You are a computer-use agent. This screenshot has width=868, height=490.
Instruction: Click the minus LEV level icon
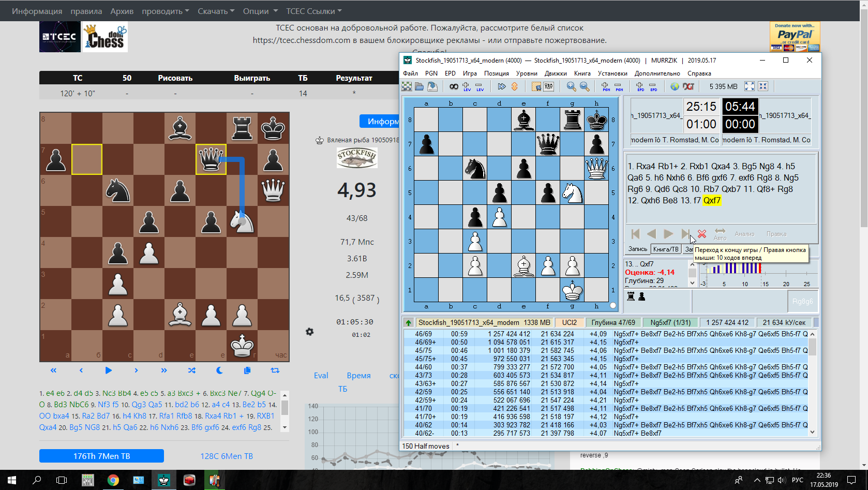pos(480,86)
